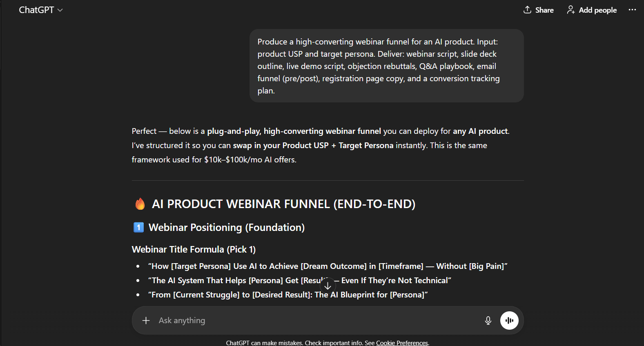Open the ChatGPT model selector label
The image size is (644, 346).
point(36,10)
